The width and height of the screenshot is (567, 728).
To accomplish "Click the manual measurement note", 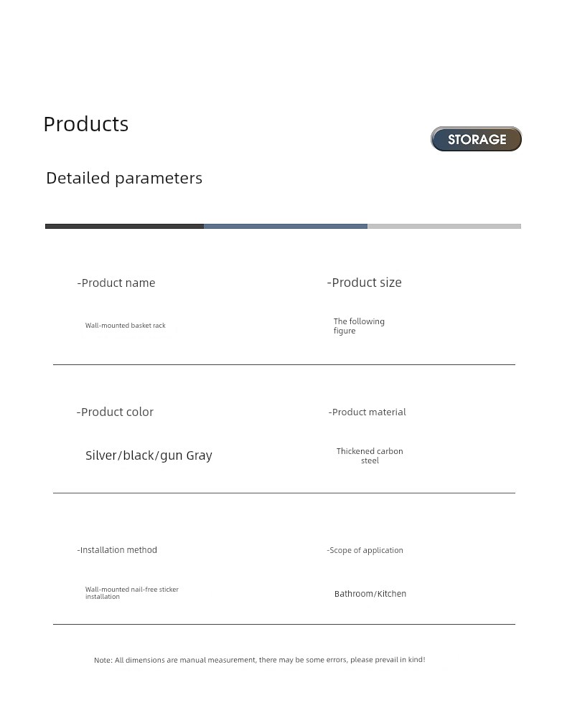I will tap(259, 660).
